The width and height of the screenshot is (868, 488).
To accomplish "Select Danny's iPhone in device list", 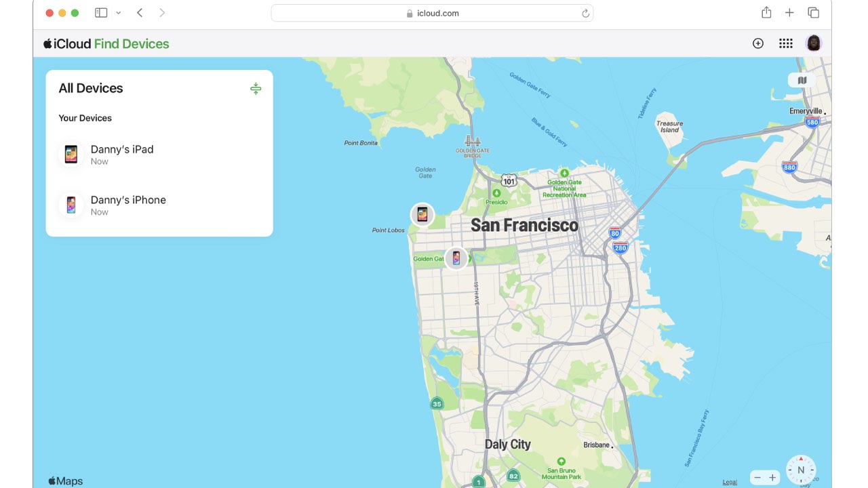I will coord(159,205).
